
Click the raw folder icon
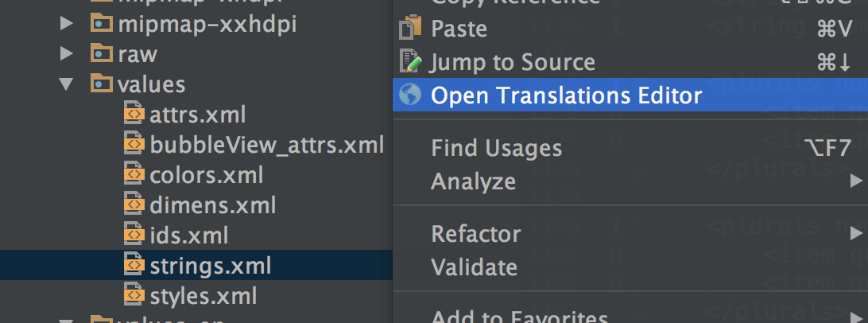102,53
